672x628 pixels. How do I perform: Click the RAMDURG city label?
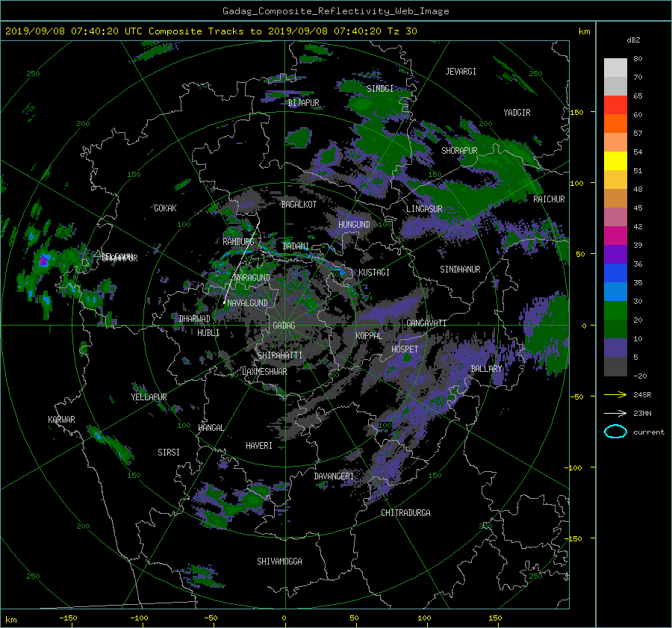pyautogui.click(x=238, y=242)
